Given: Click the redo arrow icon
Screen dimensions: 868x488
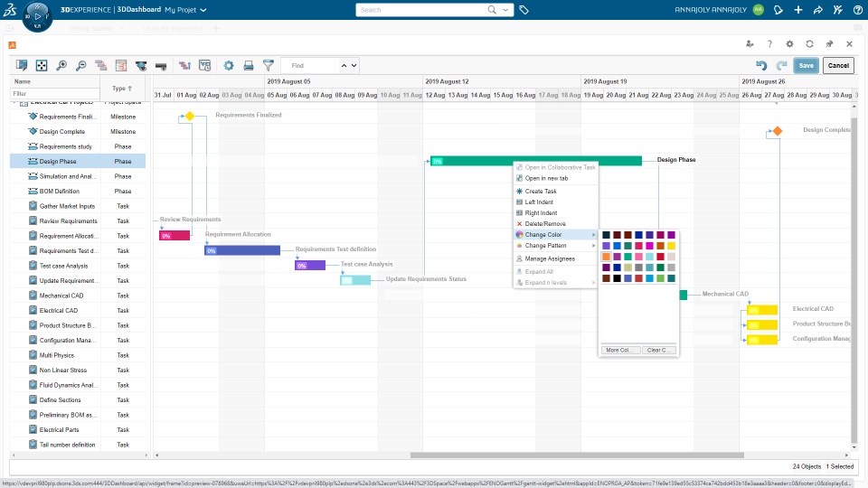Looking at the screenshot, I should (x=781, y=65).
